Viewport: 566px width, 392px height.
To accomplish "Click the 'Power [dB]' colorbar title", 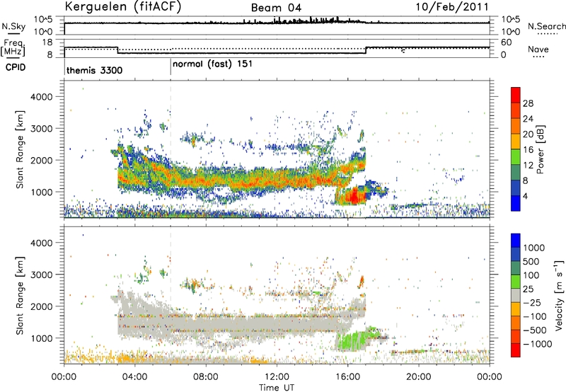I will pos(540,149).
